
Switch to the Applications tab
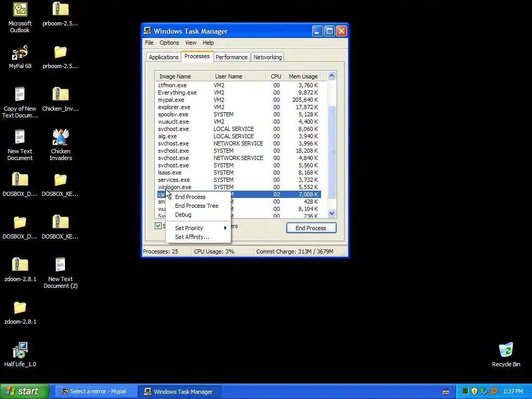[164, 57]
